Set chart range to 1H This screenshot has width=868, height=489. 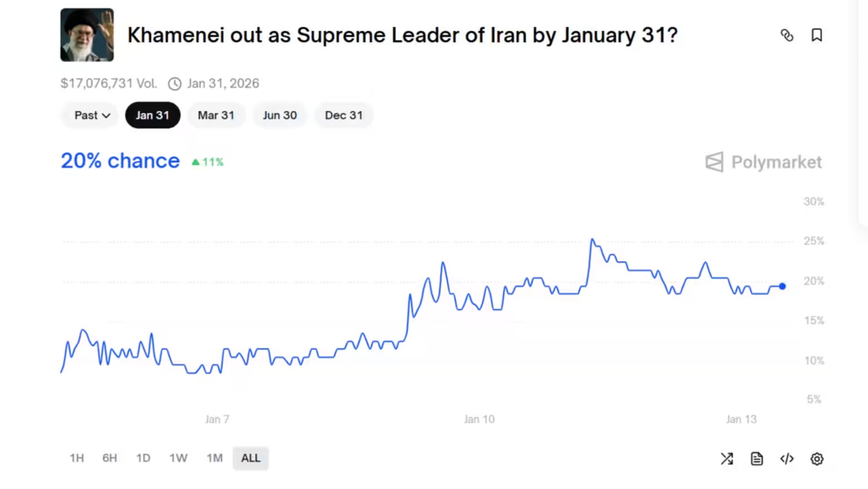click(77, 458)
